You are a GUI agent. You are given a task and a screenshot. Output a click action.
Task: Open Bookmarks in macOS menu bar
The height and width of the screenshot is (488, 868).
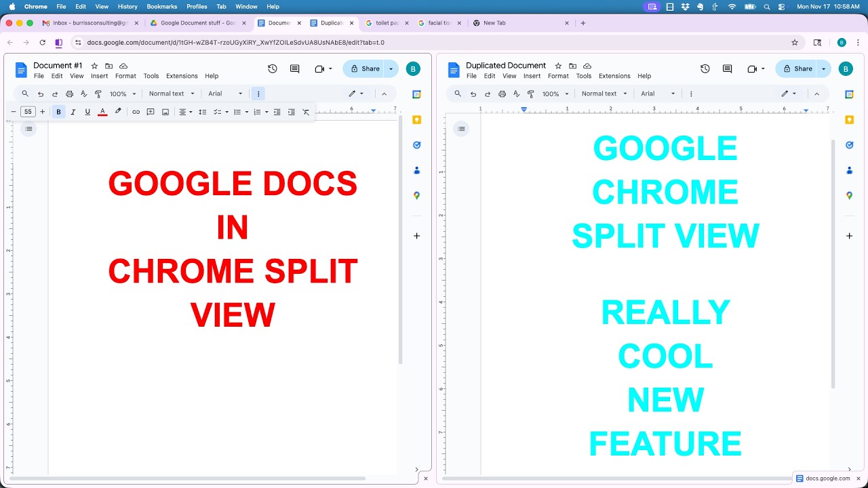tap(162, 6)
